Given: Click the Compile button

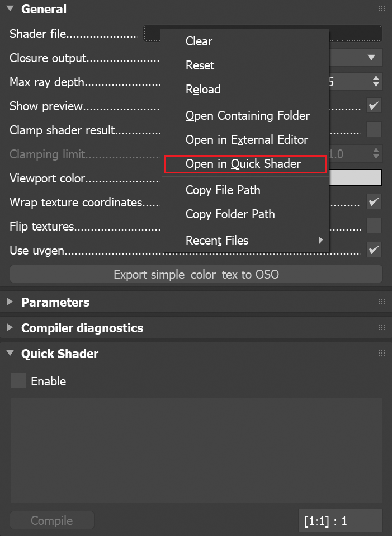Looking at the screenshot, I should pos(51,520).
